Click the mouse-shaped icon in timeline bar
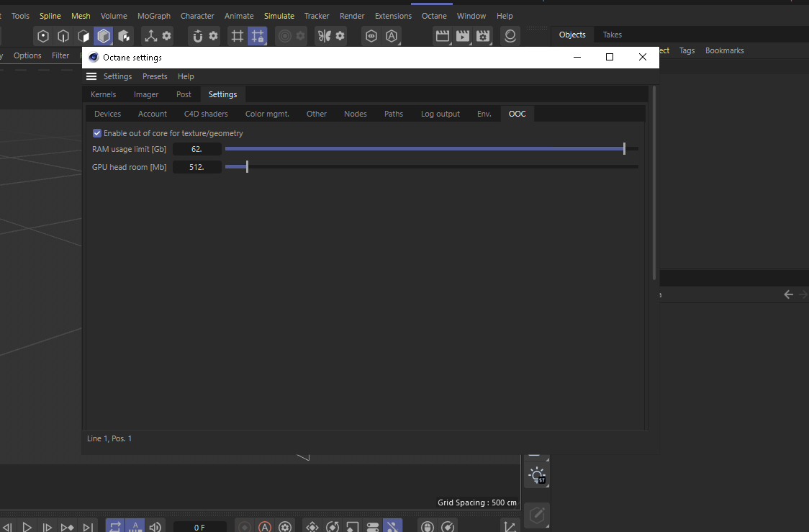Screen dimensions: 809x532 [428, 527]
